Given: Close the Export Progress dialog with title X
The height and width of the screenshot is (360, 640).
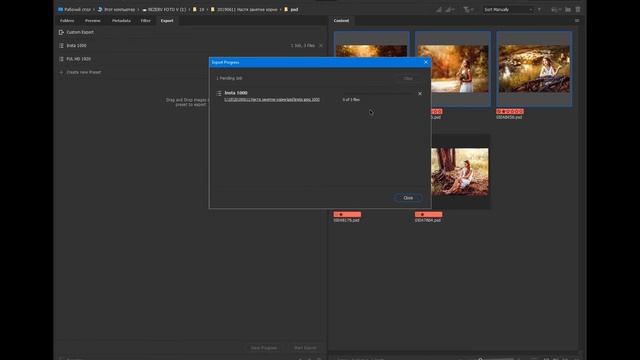Looking at the screenshot, I should pyautogui.click(x=426, y=62).
